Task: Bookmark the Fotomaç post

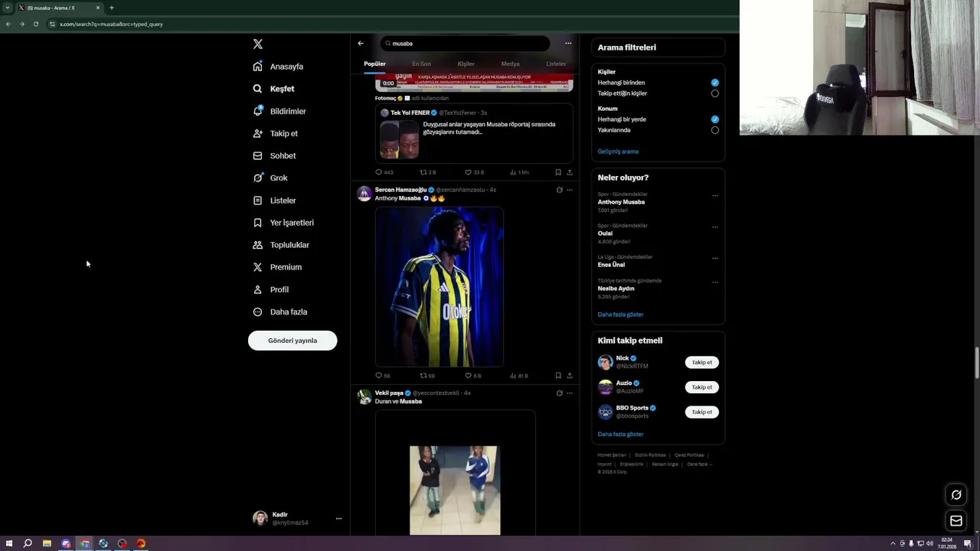Action: click(558, 172)
